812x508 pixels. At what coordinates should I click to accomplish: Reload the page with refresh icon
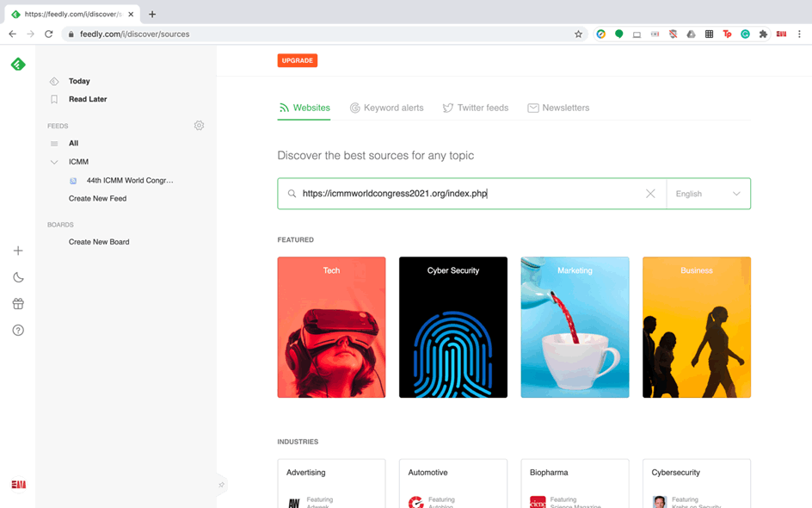[49, 34]
